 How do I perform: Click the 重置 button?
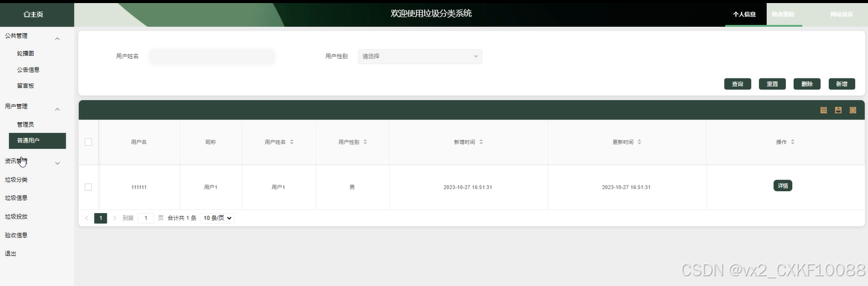pyautogui.click(x=772, y=84)
